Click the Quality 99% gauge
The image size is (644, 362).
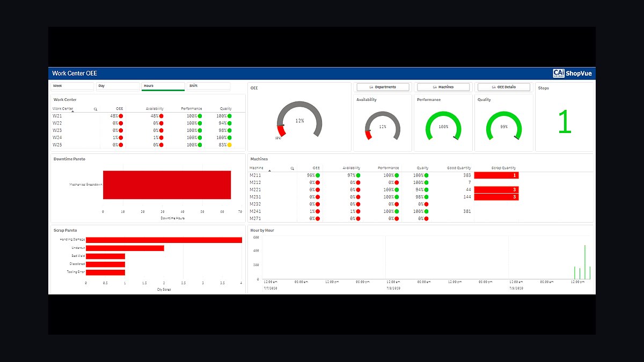click(x=504, y=127)
